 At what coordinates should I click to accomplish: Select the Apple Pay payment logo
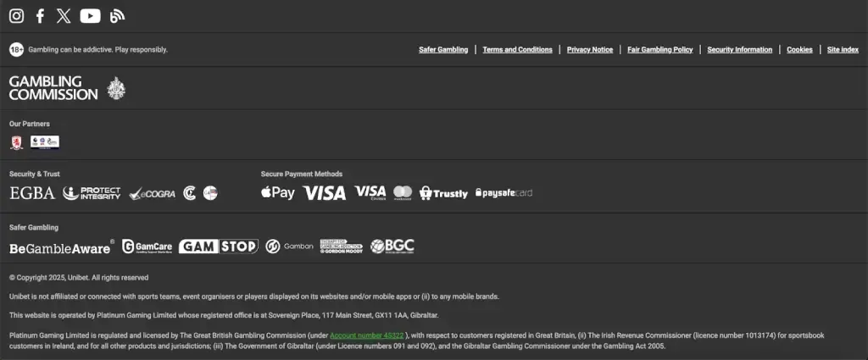[x=278, y=192]
